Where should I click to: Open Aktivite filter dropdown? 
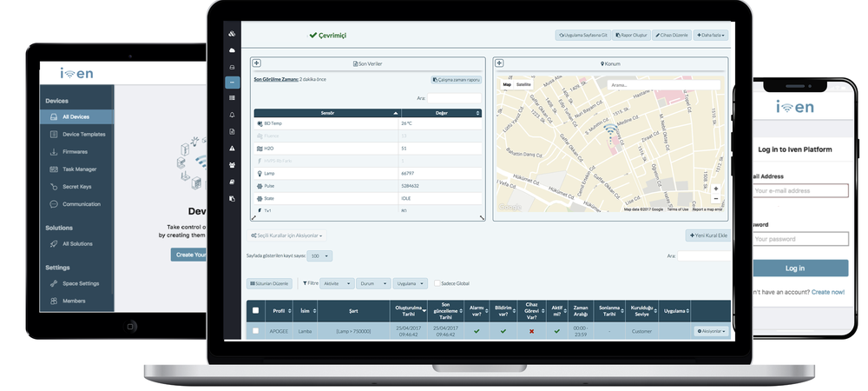pyautogui.click(x=338, y=283)
